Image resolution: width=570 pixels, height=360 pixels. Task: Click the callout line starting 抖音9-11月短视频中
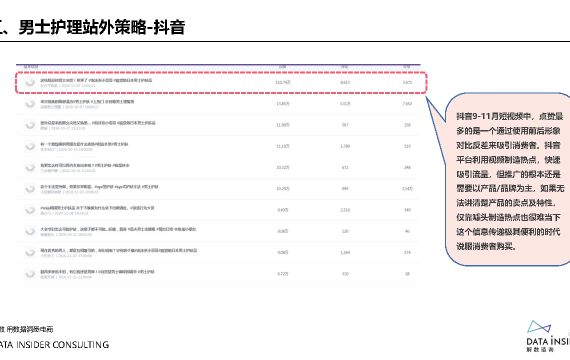[510, 116]
